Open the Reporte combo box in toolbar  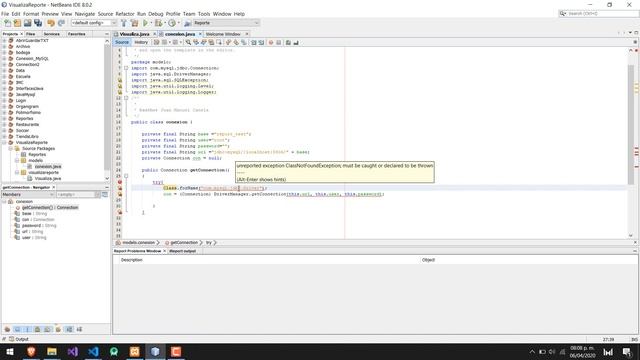point(226,23)
